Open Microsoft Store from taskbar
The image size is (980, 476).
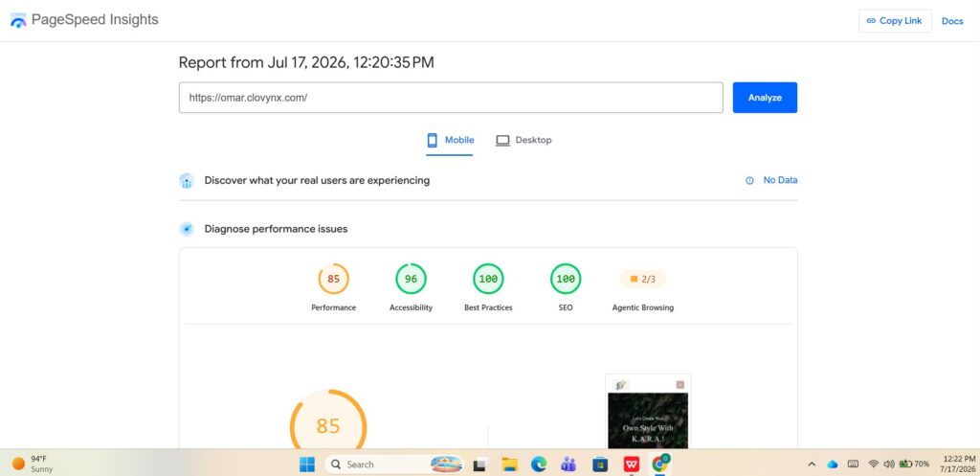tap(600, 465)
